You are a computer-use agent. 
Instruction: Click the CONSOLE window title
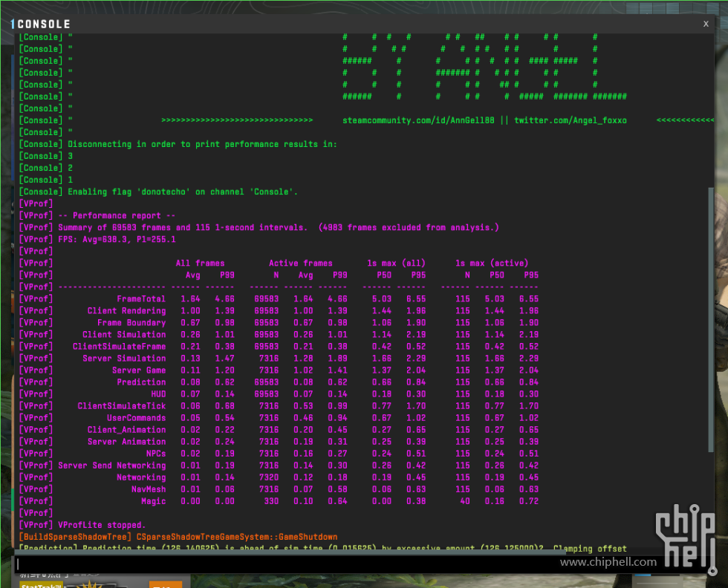point(44,24)
